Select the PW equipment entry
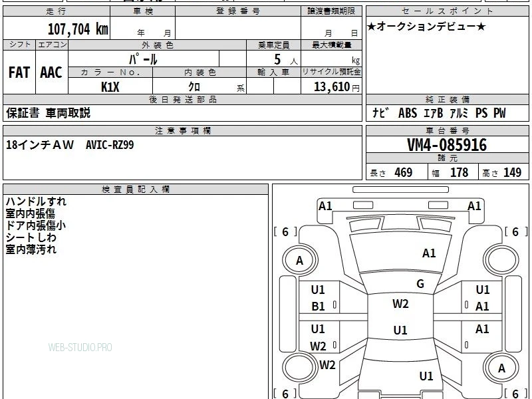 click(499, 112)
